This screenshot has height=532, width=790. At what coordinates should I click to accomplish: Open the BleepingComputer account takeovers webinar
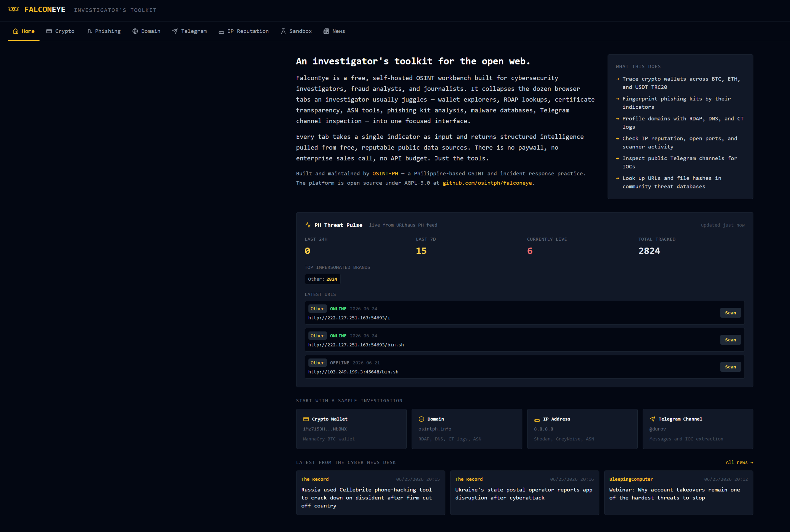[679, 493]
